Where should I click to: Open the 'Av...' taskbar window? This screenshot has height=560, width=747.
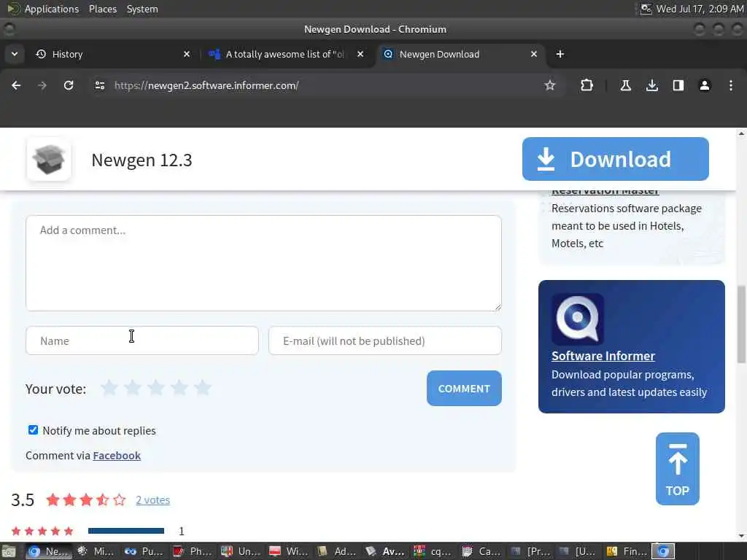[x=385, y=551]
